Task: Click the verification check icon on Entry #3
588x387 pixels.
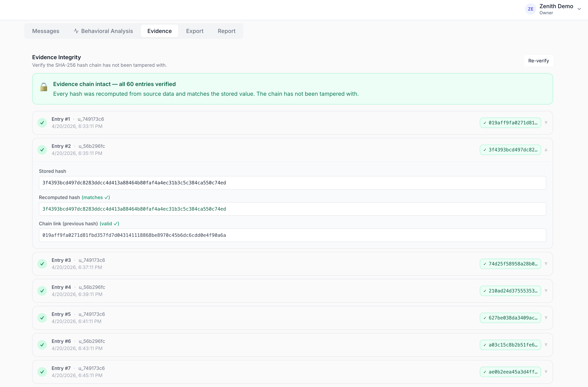Action: [42, 264]
